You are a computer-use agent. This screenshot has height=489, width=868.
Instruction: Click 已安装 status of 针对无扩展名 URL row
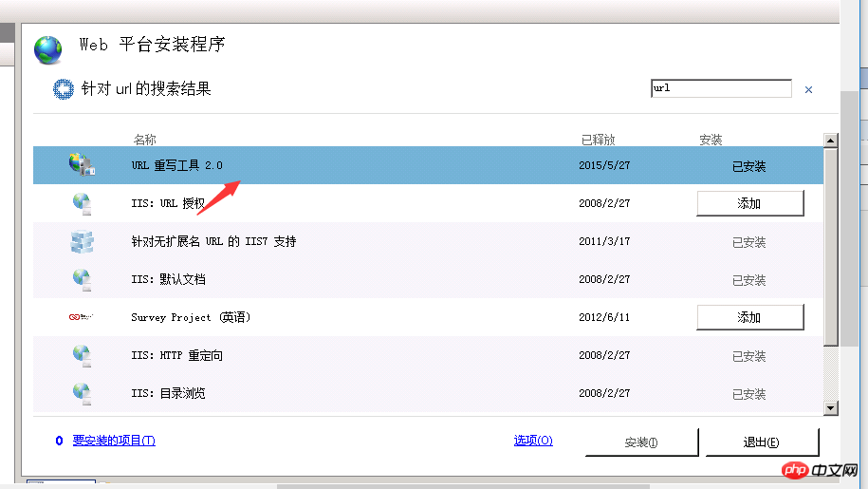(x=749, y=242)
